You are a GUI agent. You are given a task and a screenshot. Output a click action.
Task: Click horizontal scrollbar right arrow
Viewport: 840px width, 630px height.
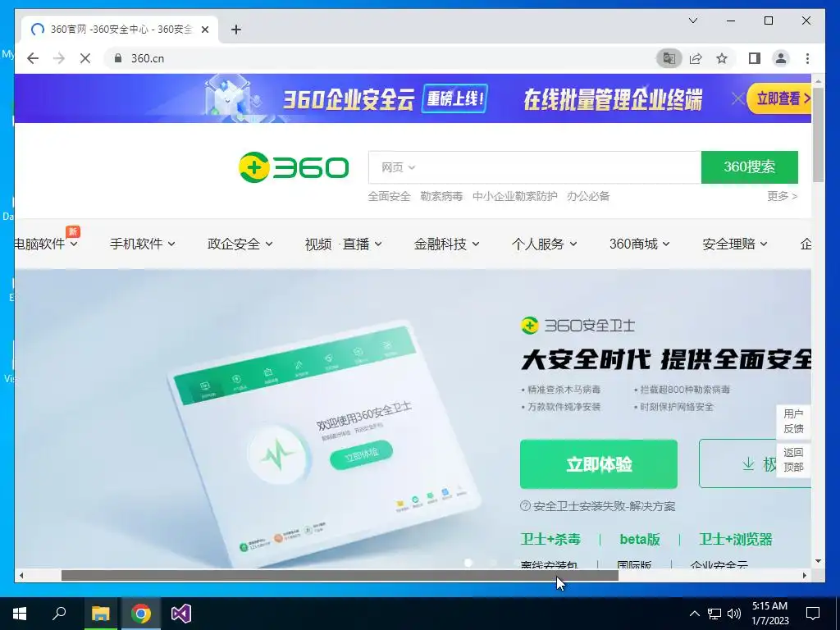pyautogui.click(x=805, y=575)
